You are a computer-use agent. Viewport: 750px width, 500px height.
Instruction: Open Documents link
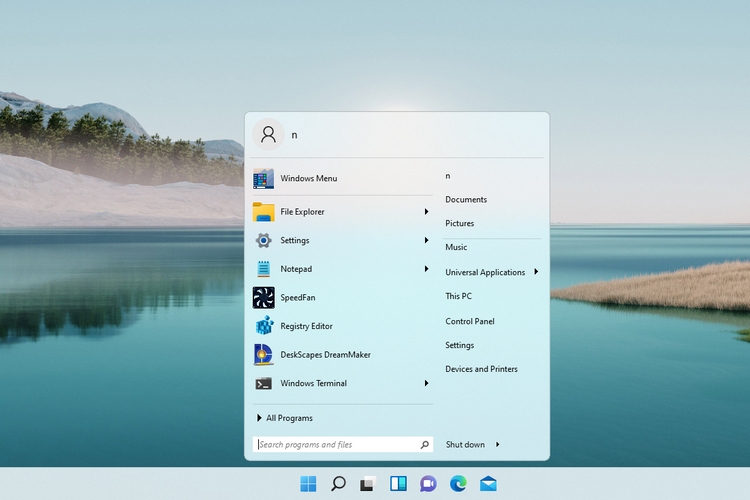(x=466, y=200)
